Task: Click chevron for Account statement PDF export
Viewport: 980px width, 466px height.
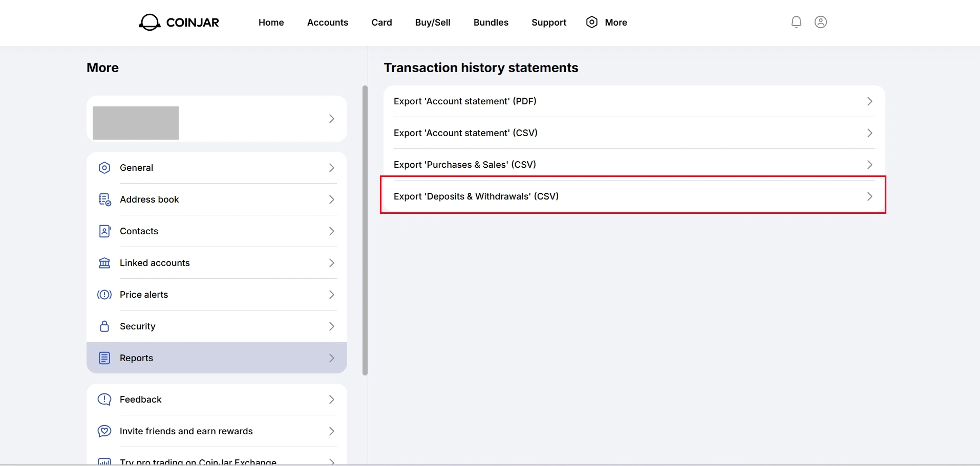Action: point(870,101)
